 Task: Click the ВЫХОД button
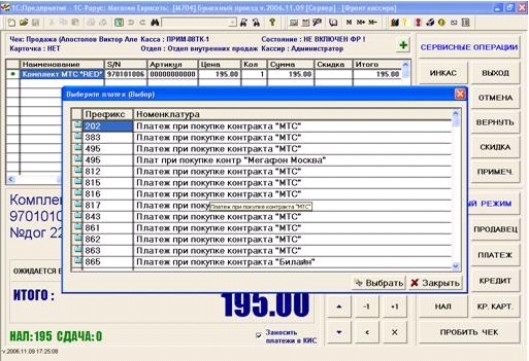495,73
